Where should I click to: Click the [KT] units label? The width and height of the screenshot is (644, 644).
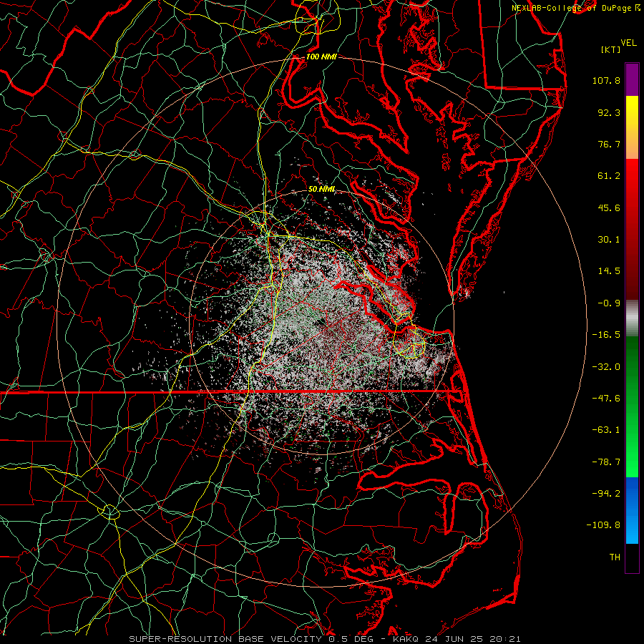click(611, 49)
